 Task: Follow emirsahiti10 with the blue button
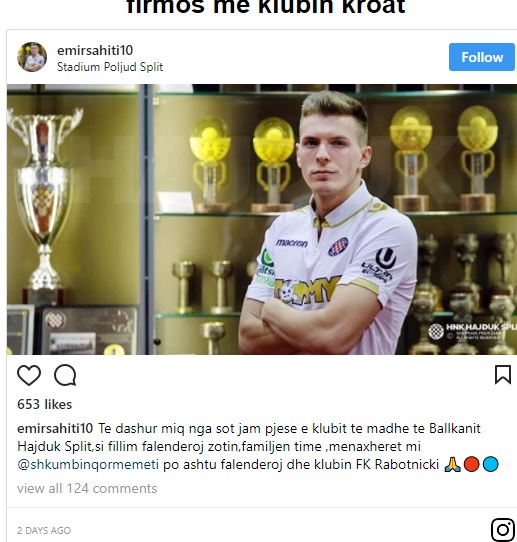(x=482, y=57)
